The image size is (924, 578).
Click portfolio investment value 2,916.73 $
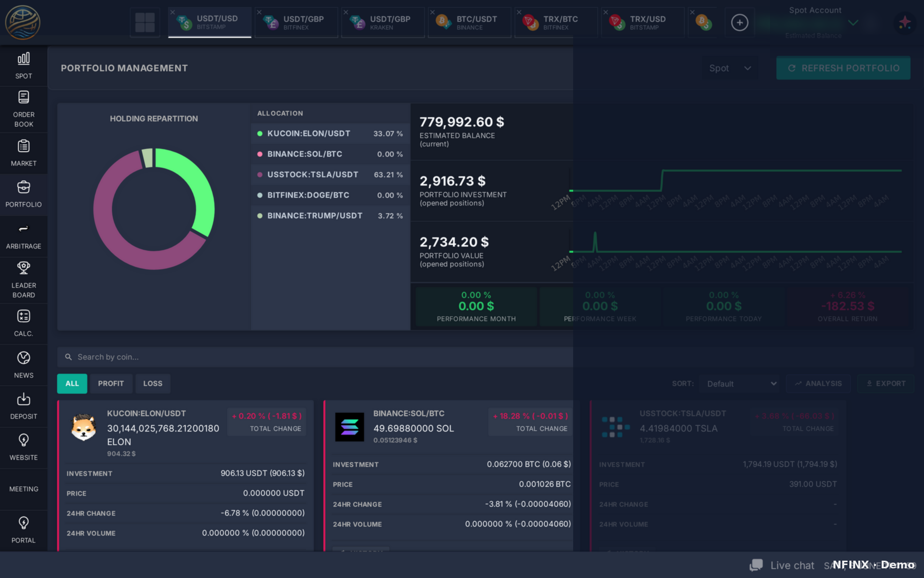click(452, 181)
